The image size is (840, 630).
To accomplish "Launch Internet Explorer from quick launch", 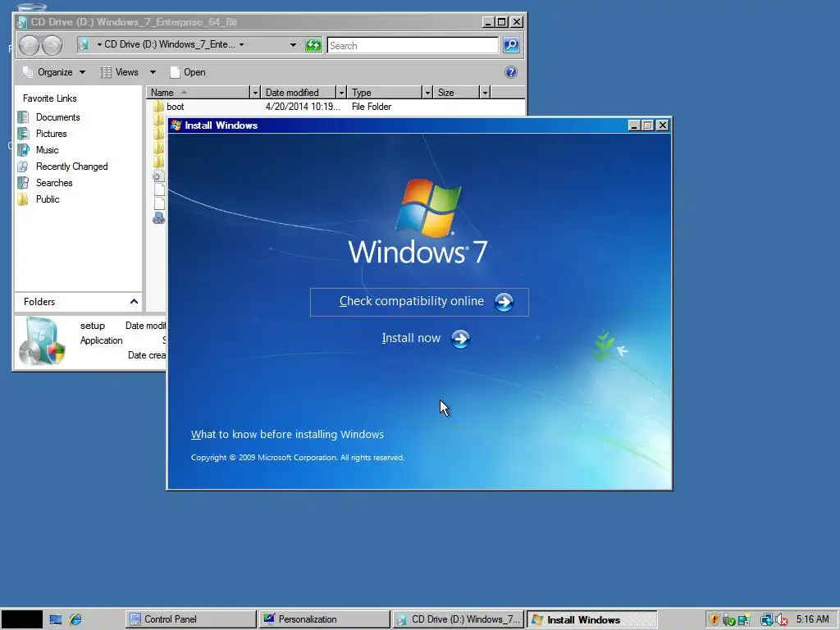I will pyautogui.click(x=75, y=620).
